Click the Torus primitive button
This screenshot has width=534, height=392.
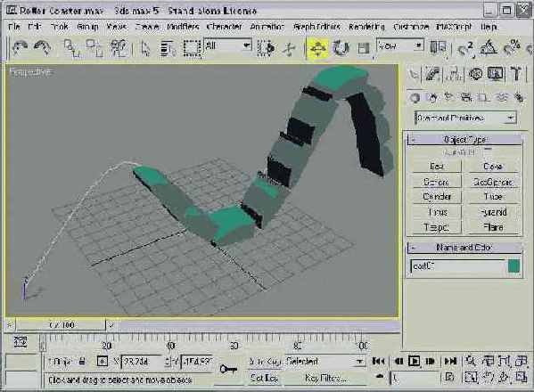point(437,212)
